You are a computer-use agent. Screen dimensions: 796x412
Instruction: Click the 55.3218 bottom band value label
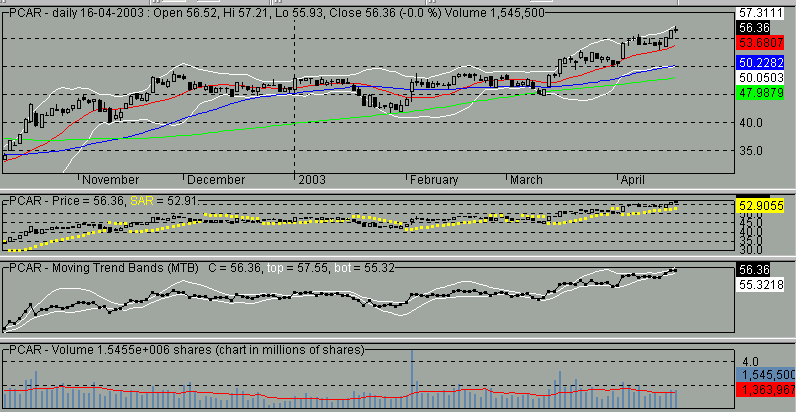760,285
